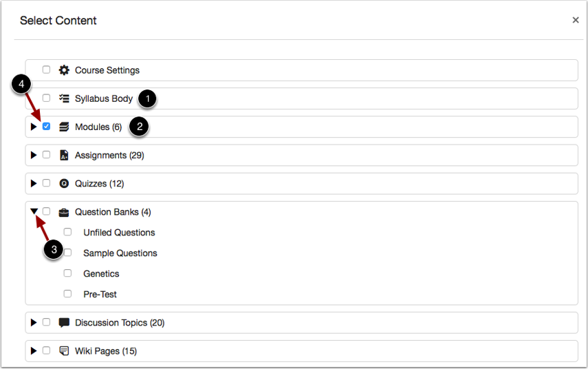Expand the Modules section arrow

34,127
